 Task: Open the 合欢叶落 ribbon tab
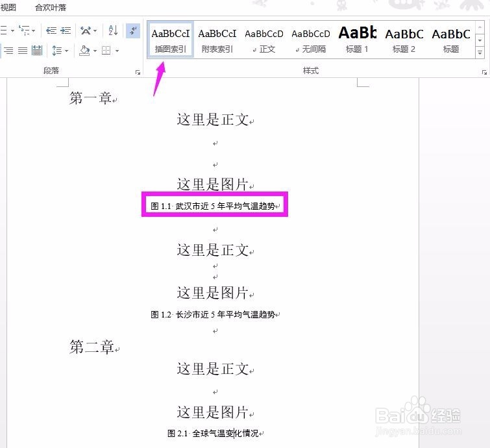click(51, 7)
